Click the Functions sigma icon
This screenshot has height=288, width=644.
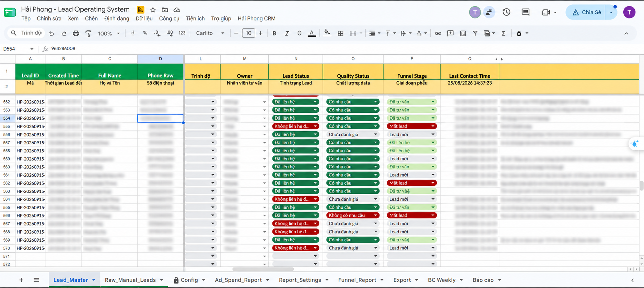click(x=504, y=33)
